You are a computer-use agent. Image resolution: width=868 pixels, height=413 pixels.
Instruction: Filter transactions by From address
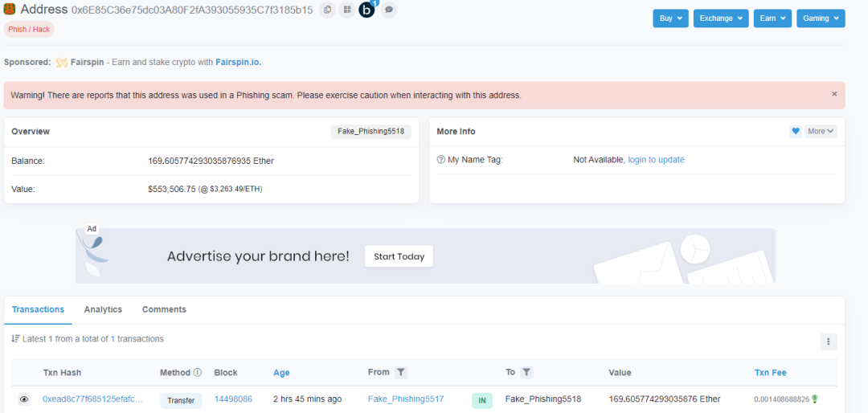click(x=401, y=373)
